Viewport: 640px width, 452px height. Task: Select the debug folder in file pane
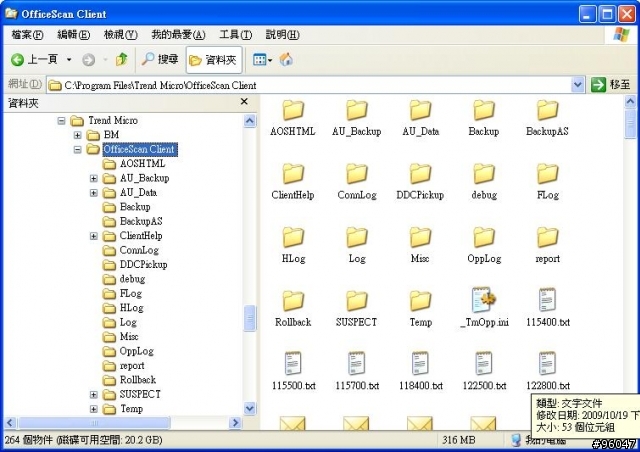tap(484, 181)
